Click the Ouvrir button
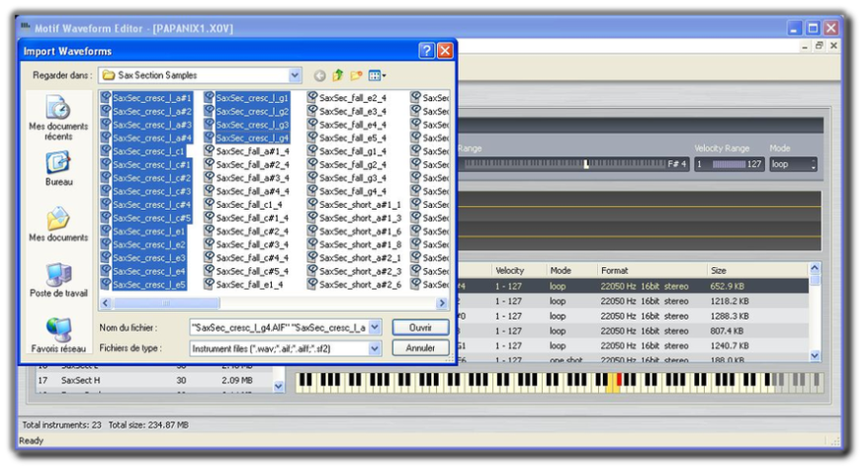This screenshot has width=868, height=474. point(420,328)
